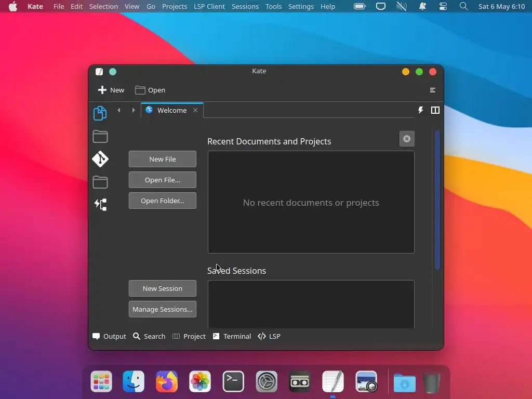Launch Firefox from the dock

coord(167,381)
